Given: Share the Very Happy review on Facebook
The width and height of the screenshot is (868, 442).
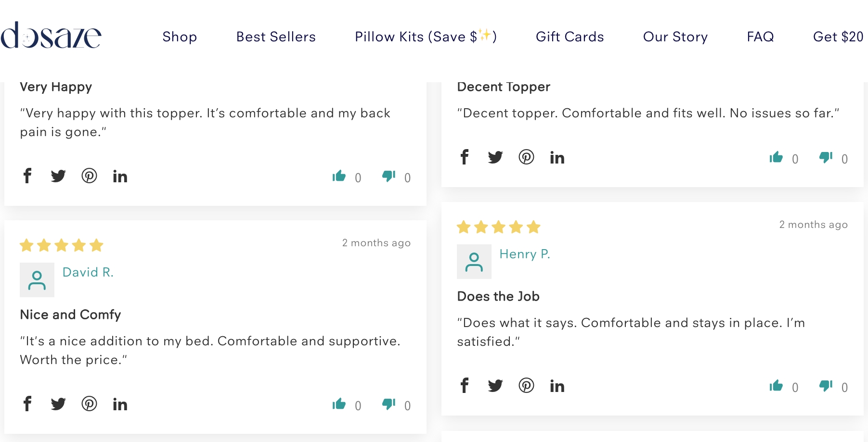Looking at the screenshot, I should coord(27,176).
